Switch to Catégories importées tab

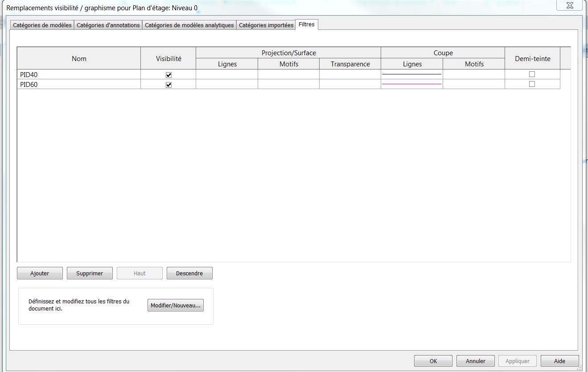[x=266, y=25]
